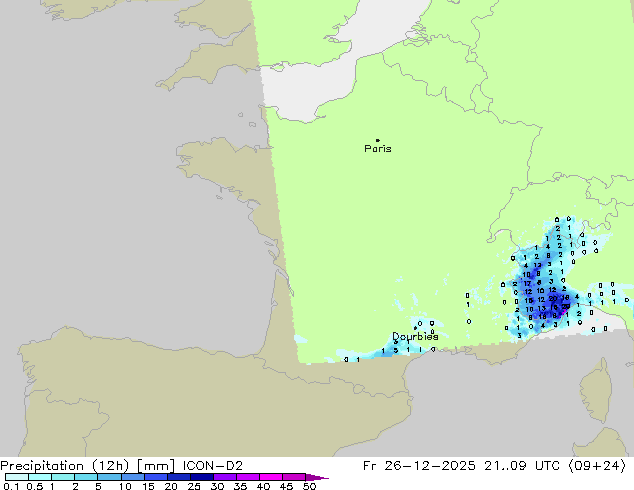The image size is (634, 490).
Task: Pick the 2–5 mm legend swatch
Action: (x=86, y=477)
